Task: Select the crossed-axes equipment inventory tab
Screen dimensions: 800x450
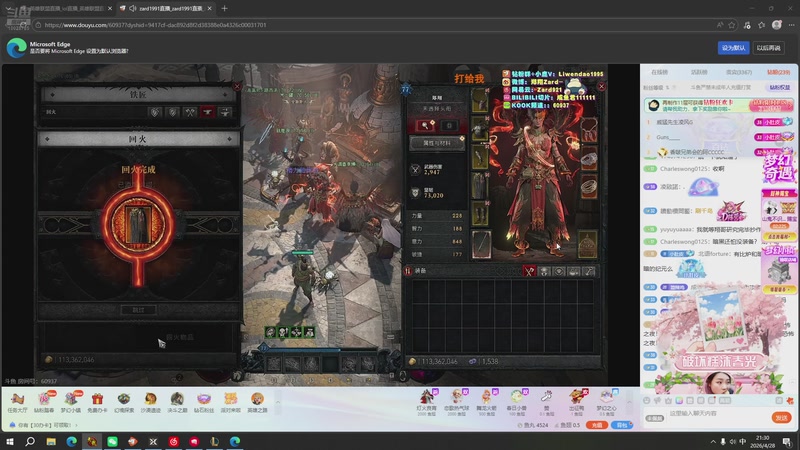Action: (x=529, y=271)
